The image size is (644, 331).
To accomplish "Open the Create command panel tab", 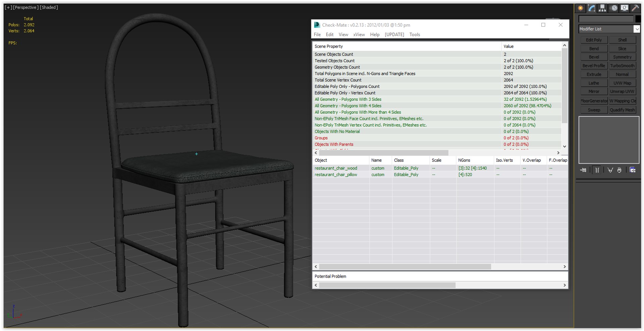I will point(581,8).
